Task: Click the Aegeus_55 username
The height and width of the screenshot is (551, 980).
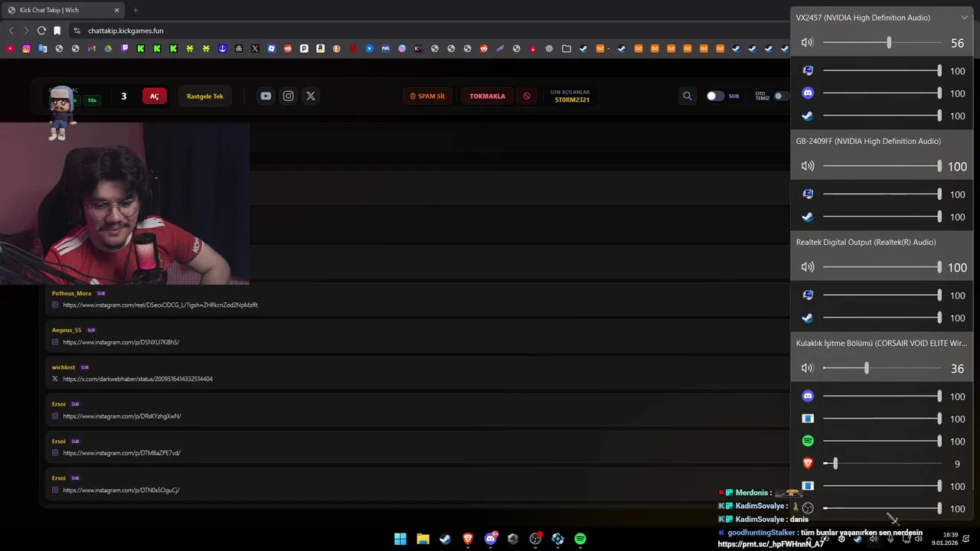Action: coord(67,330)
